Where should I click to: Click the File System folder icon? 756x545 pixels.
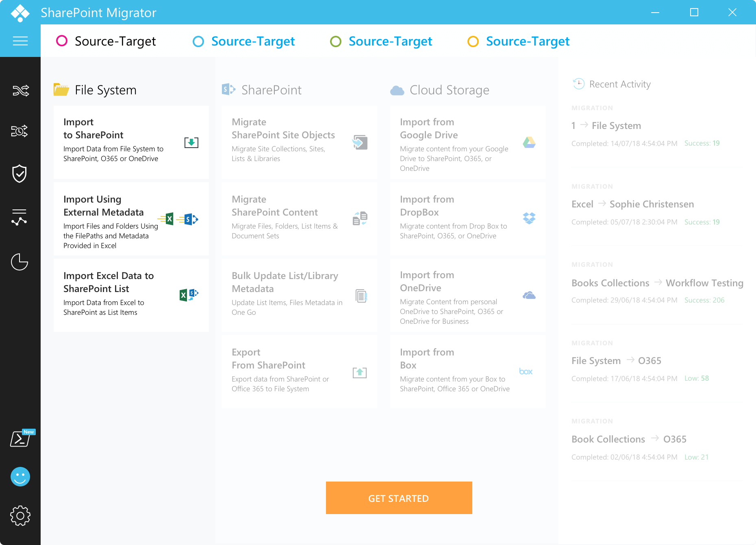pyautogui.click(x=61, y=89)
